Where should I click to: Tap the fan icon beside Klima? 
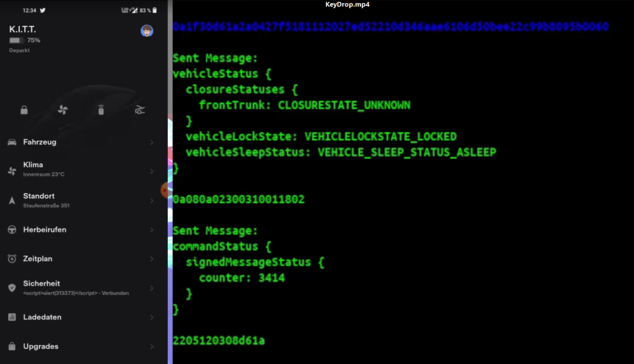[x=12, y=171]
